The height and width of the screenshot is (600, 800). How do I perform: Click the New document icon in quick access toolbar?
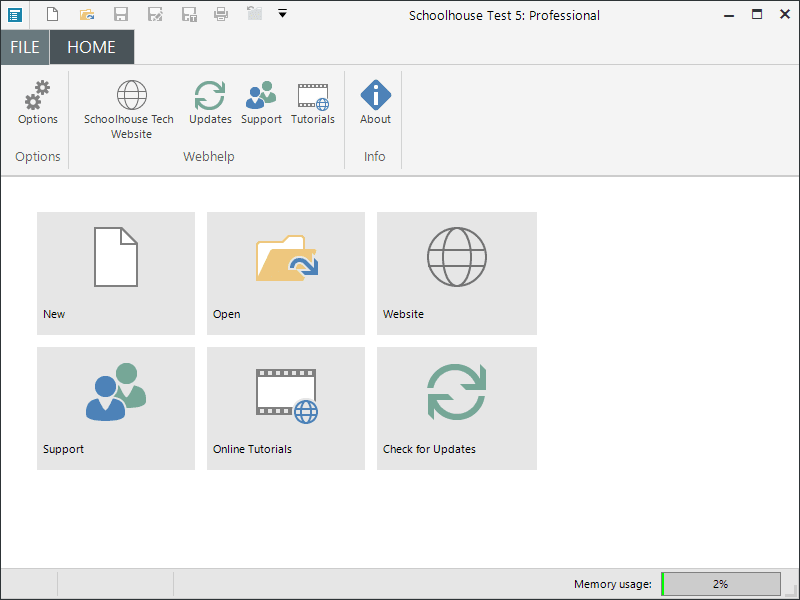tap(53, 14)
